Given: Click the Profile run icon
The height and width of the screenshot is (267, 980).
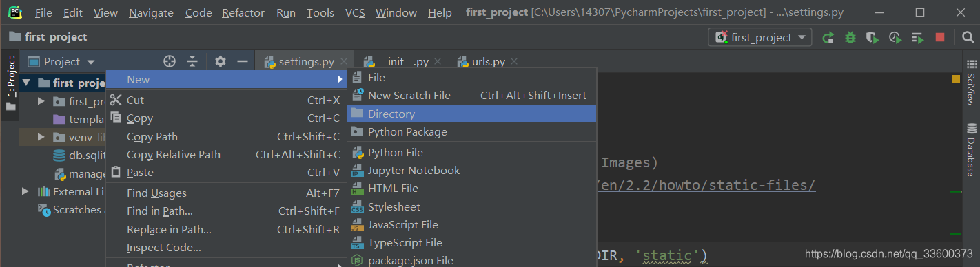Looking at the screenshot, I should [x=895, y=38].
